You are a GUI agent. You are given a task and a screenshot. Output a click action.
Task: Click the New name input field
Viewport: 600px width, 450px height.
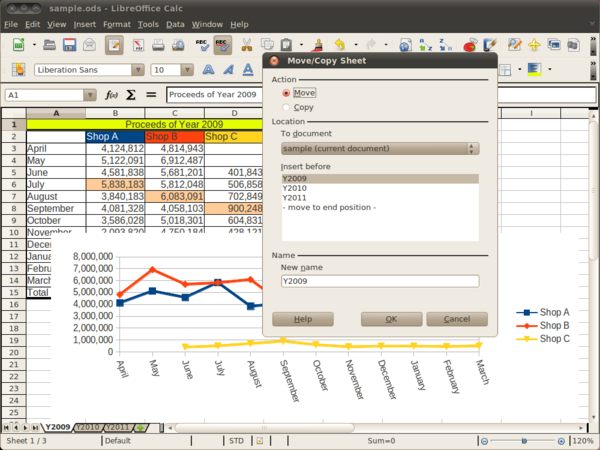coord(380,282)
